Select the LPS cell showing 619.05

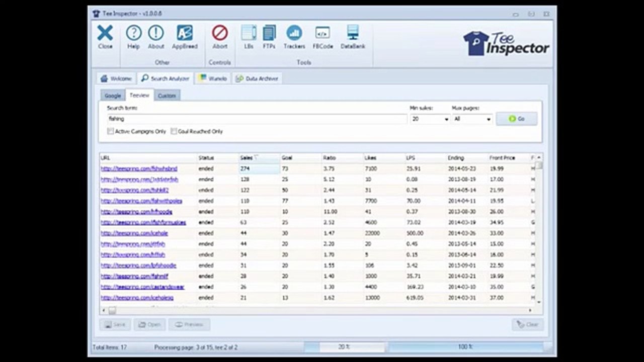coord(425,298)
